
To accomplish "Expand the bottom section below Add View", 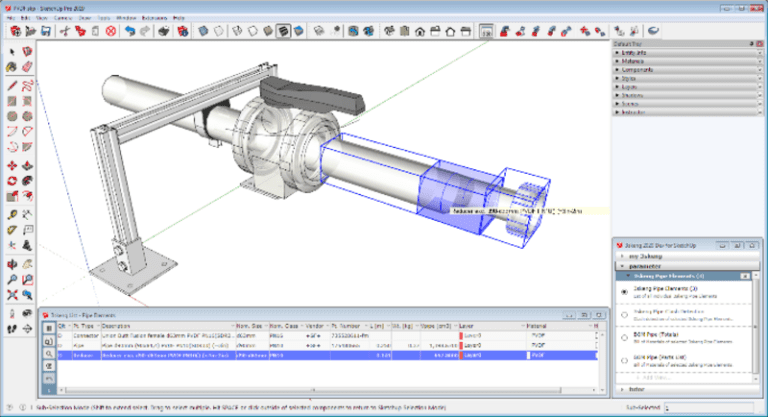I will pyautogui.click(x=687, y=389).
